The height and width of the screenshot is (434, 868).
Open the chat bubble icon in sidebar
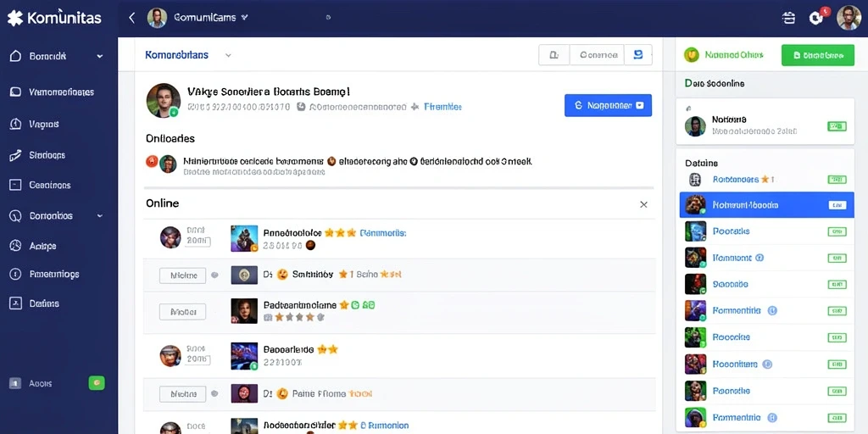click(x=15, y=92)
